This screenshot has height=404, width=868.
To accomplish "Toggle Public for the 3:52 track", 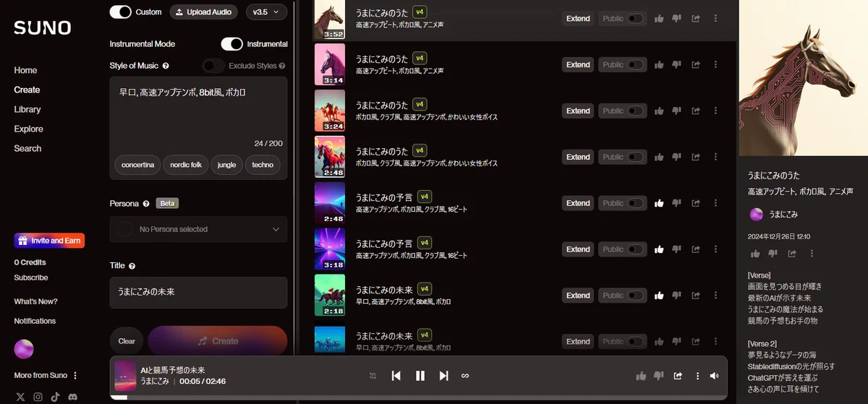I will click(635, 19).
